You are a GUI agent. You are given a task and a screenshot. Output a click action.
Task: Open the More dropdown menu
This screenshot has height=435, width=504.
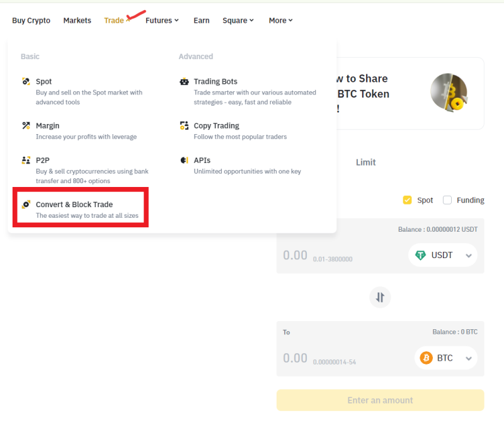coord(280,21)
